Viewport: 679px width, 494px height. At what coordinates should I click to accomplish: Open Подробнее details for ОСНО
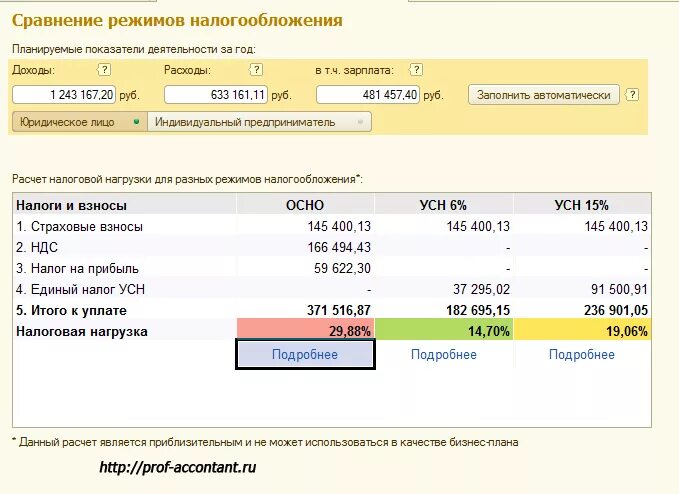click(305, 355)
